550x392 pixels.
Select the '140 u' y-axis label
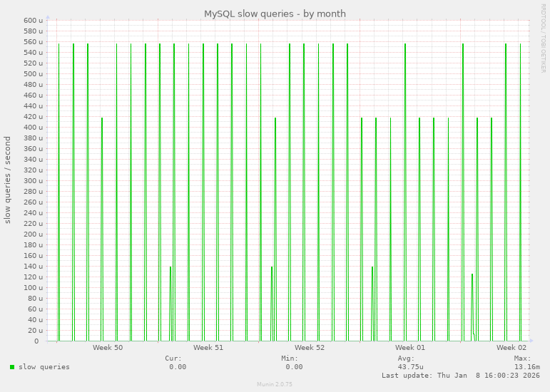point(34,267)
